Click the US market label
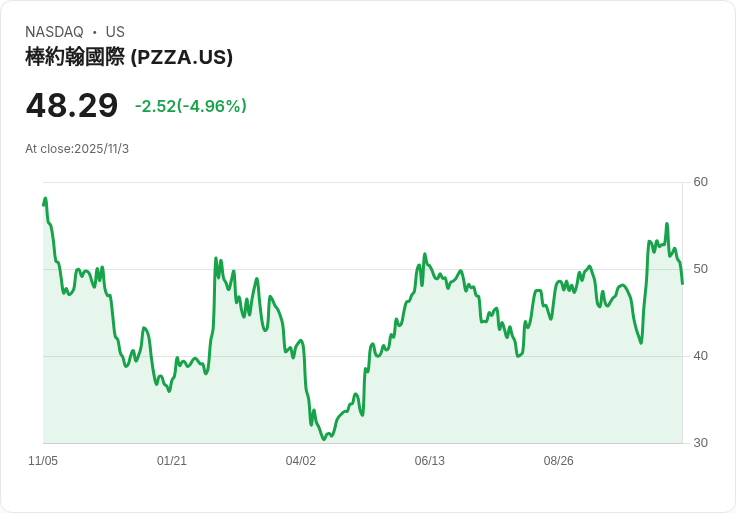Image resolution: width=736 pixels, height=513 pixels. point(115,32)
